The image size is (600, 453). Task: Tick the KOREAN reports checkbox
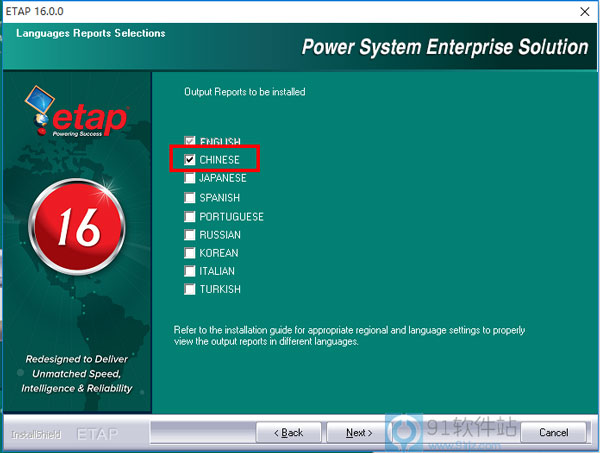click(190, 253)
